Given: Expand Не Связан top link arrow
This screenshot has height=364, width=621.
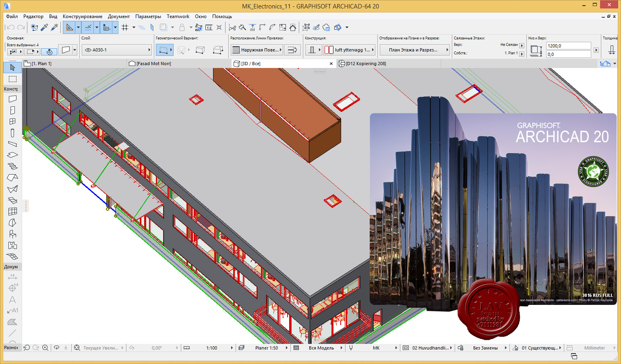Looking at the screenshot, I should click(522, 45).
